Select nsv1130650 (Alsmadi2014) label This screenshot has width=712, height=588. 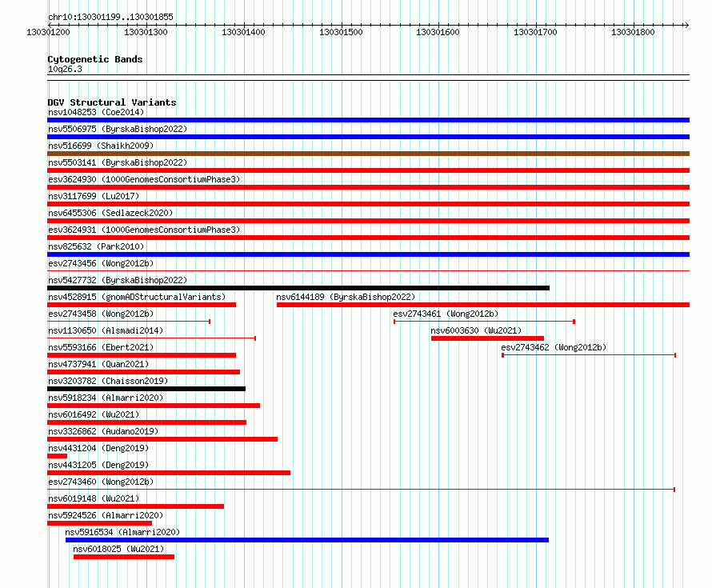106,330
